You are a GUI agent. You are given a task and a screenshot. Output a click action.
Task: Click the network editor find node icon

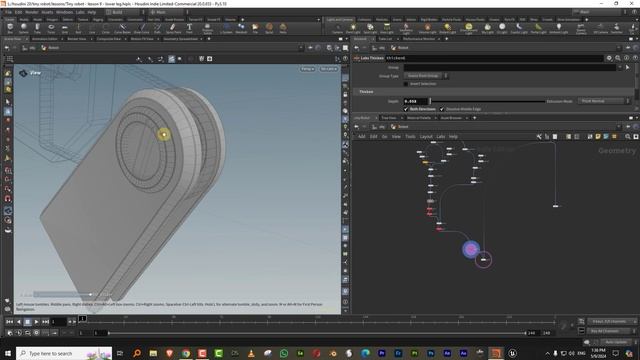628,137
